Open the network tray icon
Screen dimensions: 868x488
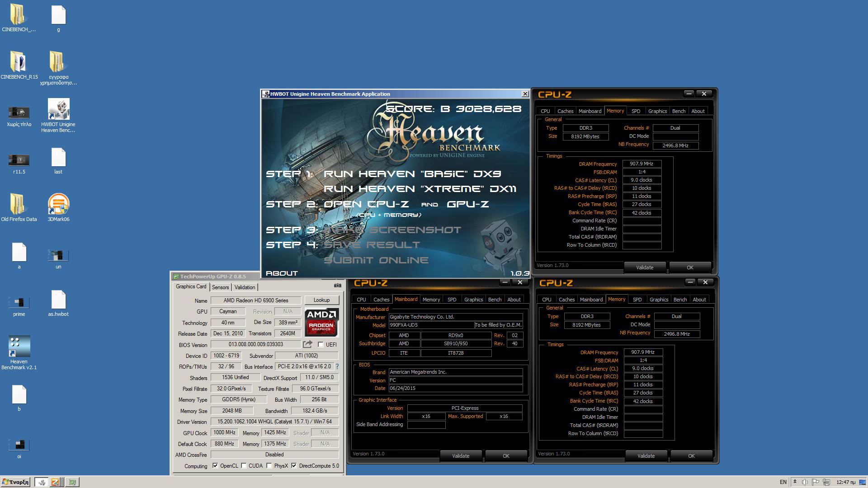[827, 482]
